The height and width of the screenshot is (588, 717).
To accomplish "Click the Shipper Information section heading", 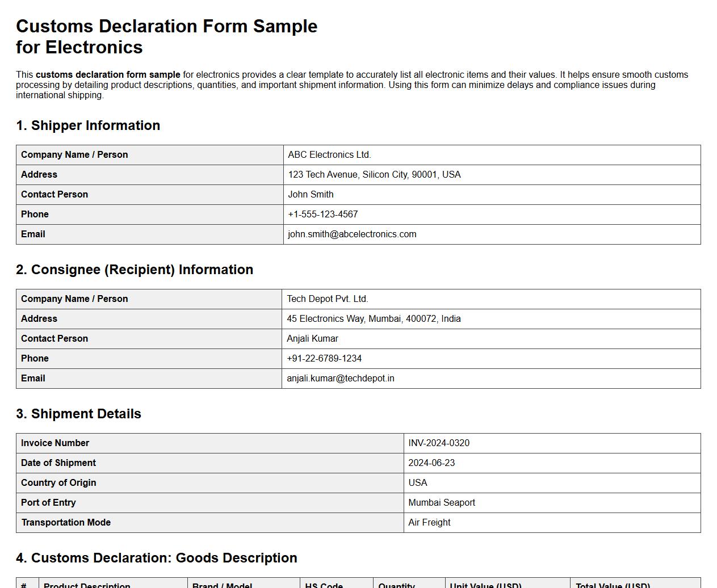I will (x=88, y=125).
